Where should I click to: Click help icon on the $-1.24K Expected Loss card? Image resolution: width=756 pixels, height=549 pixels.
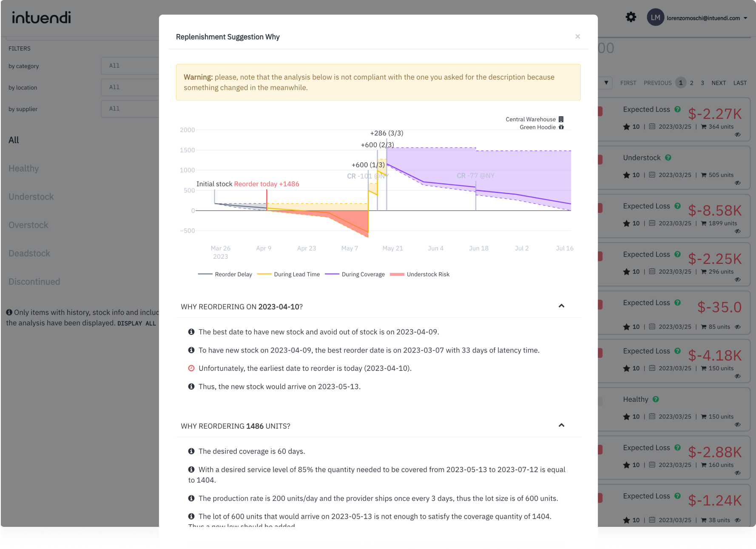tap(678, 496)
